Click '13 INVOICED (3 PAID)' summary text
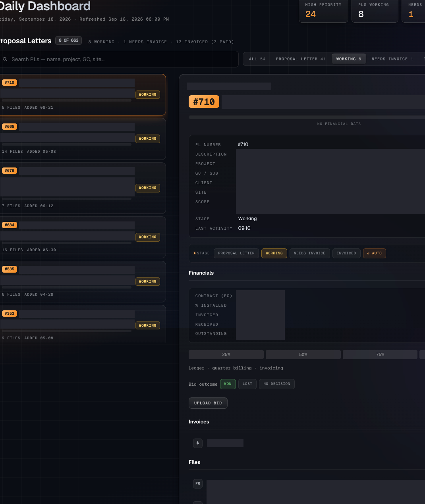Viewport: 425px width, 504px height. 205,42
